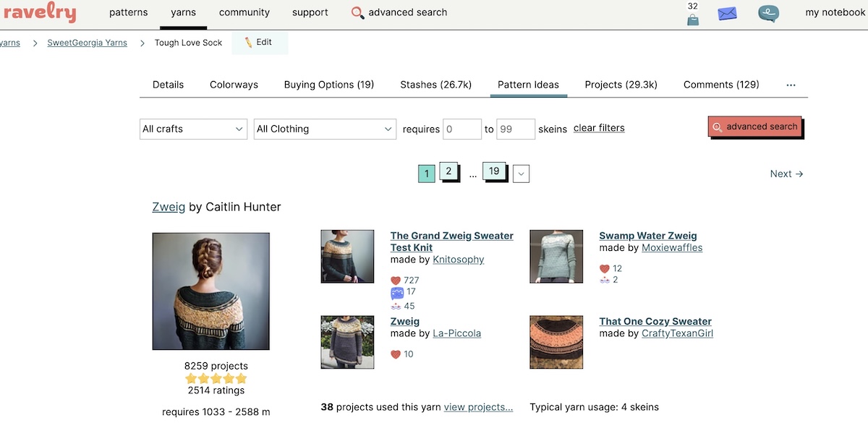Click heart icon with 727 favorites
868x423 pixels.
[396, 281]
